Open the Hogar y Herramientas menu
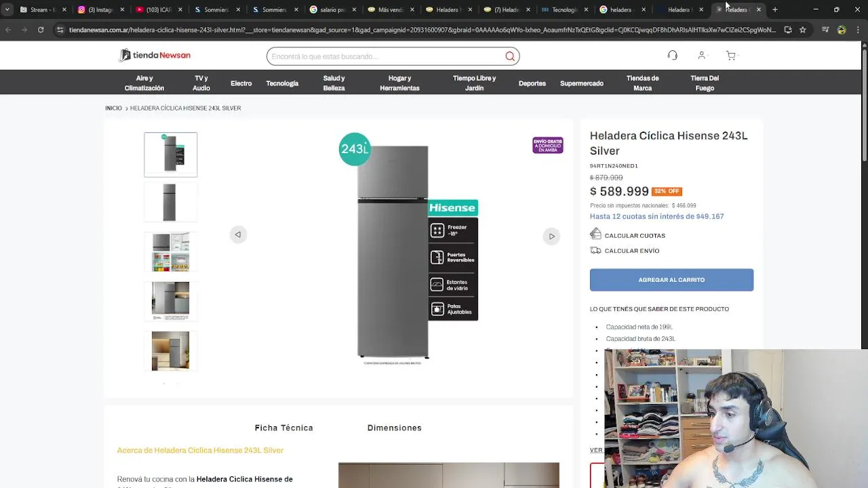The height and width of the screenshot is (488, 868). (x=399, y=83)
